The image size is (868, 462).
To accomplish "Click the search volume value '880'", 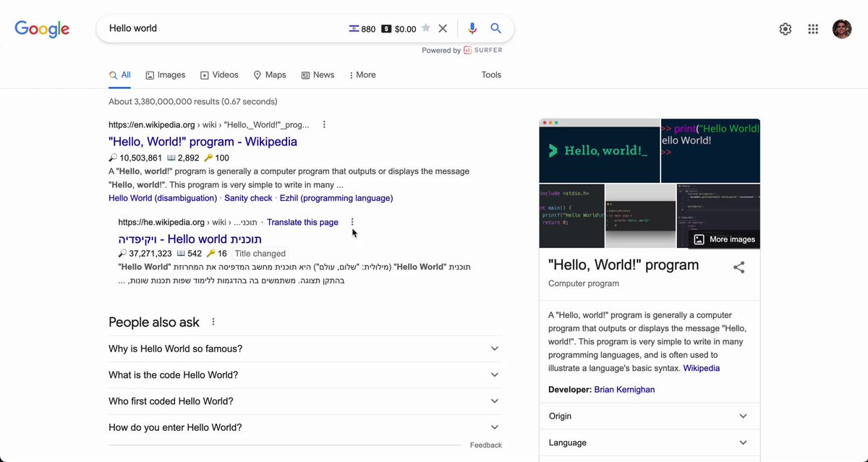I will tap(368, 29).
